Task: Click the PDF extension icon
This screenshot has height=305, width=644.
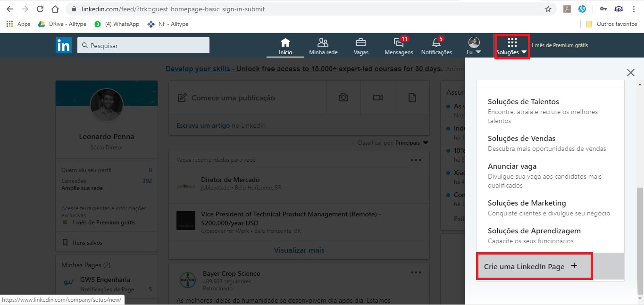Action: click(x=568, y=9)
